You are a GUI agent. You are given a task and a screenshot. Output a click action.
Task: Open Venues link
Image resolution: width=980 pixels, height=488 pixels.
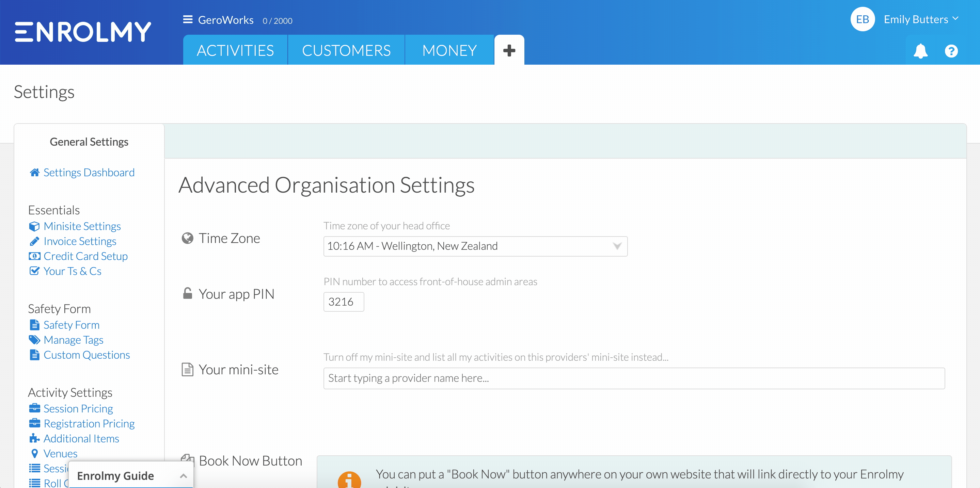60,453
